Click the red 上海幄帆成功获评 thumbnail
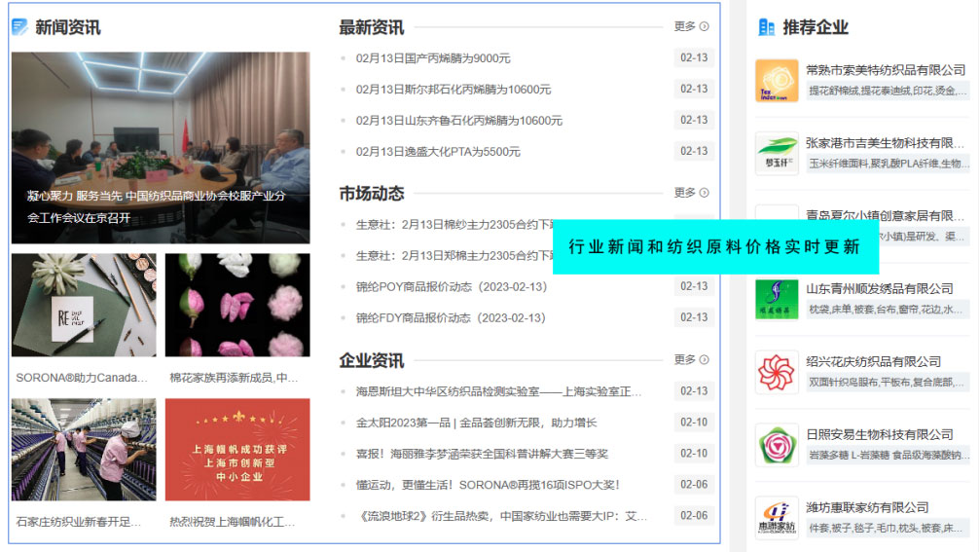 (237, 449)
